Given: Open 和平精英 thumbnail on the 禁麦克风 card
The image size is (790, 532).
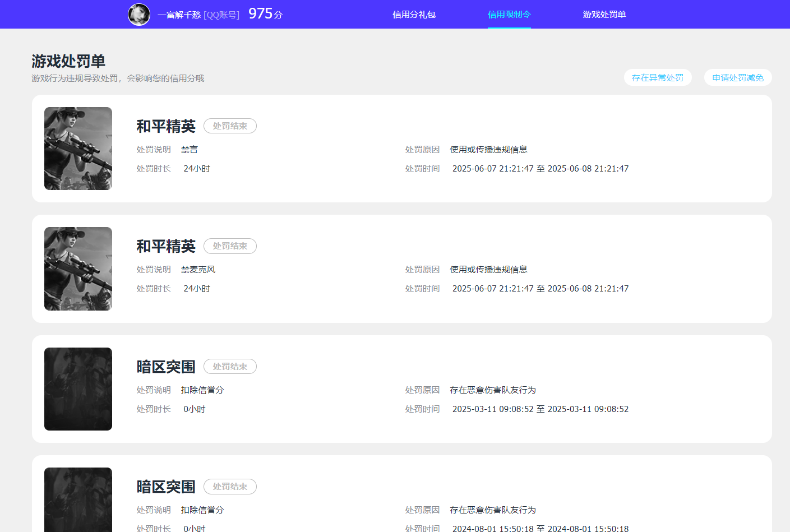Looking at the screenshot, I should click(x=78, y=269).
